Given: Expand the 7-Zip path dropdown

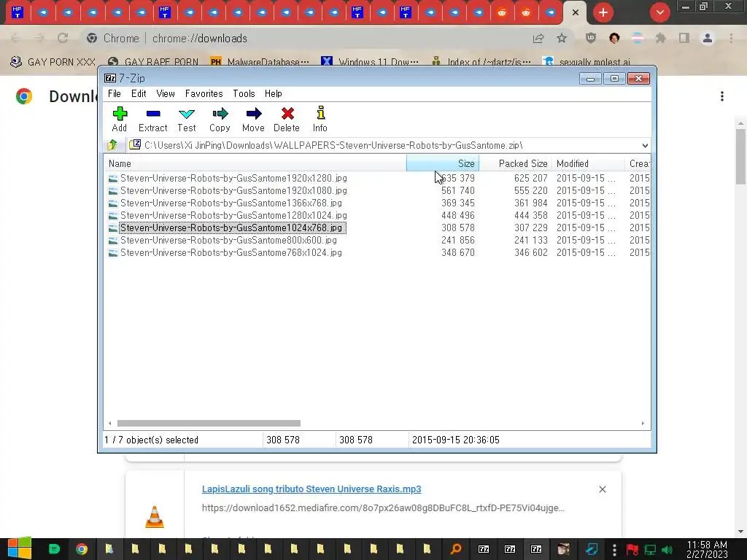Looking at the screenshot, I should [x=645, y=145].
